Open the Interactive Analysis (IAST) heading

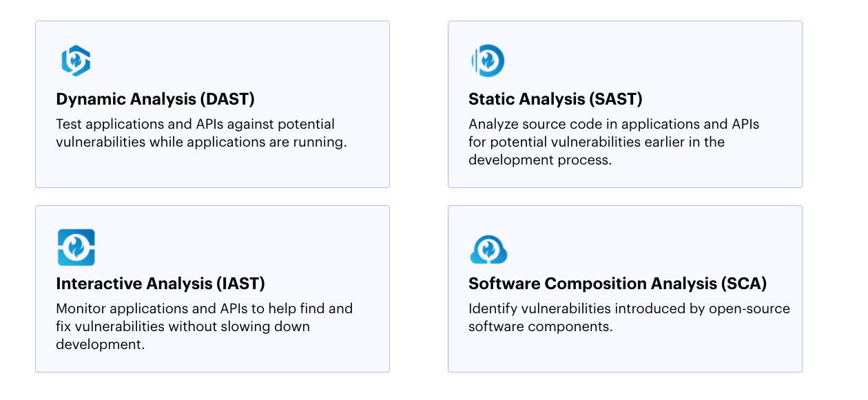point(160,284)
